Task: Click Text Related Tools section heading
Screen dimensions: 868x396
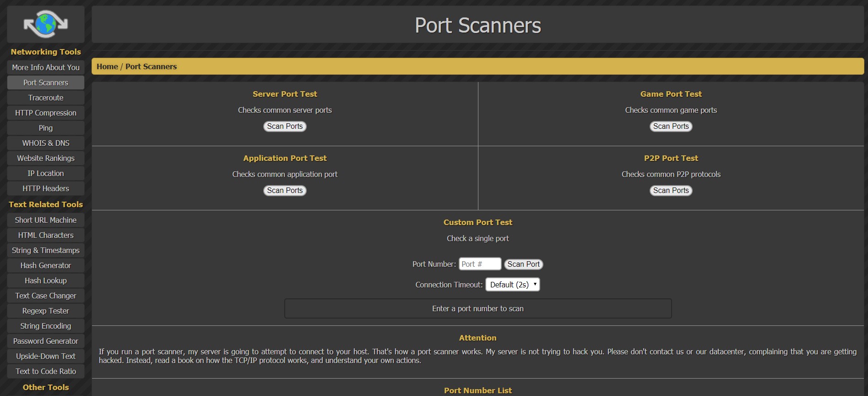Action: coord(46,204)
